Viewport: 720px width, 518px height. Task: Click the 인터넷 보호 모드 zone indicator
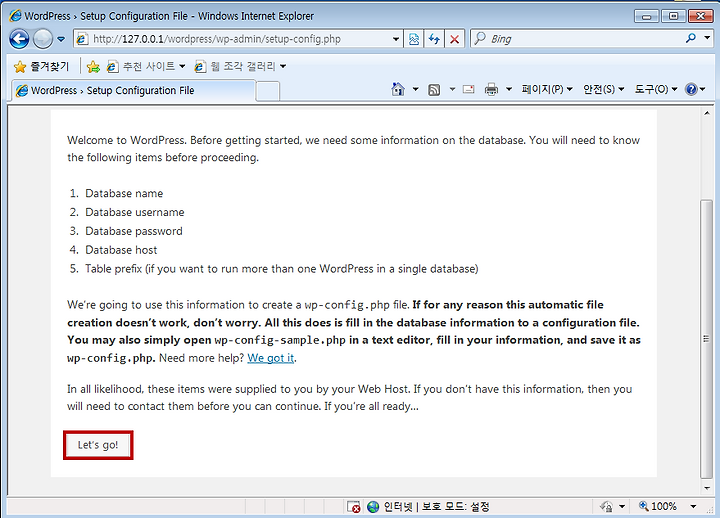[428, 507]
